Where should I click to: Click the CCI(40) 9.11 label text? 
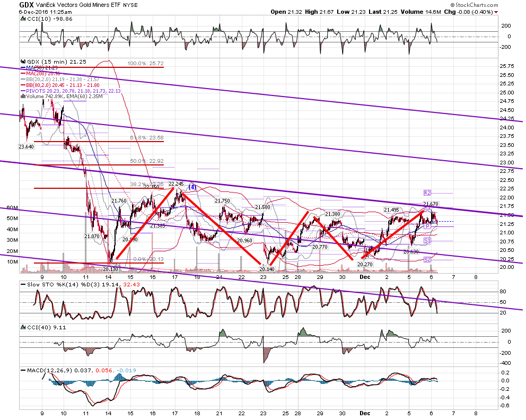46,327
